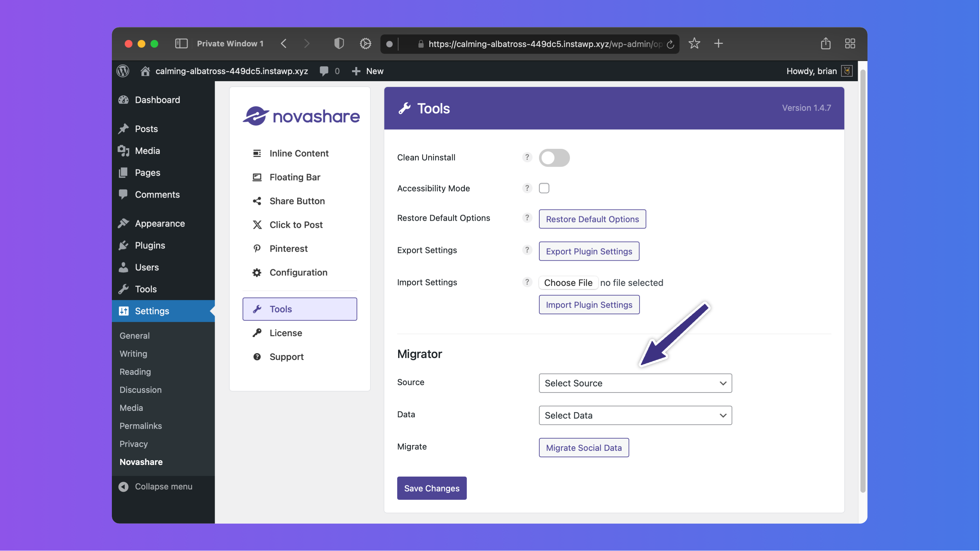Click Export Settings help question mark

click(x=527, y=250)
